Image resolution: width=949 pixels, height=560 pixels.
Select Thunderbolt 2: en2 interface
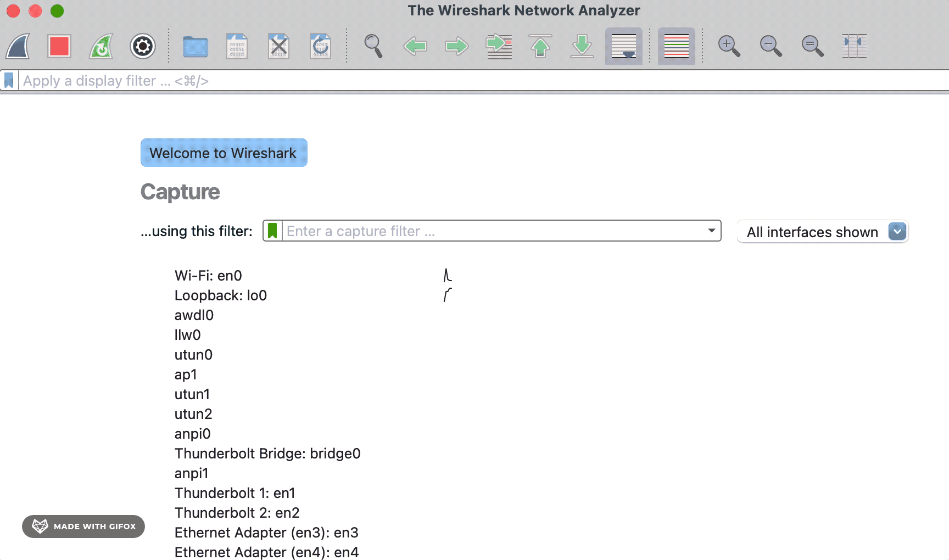coord(237,513)
